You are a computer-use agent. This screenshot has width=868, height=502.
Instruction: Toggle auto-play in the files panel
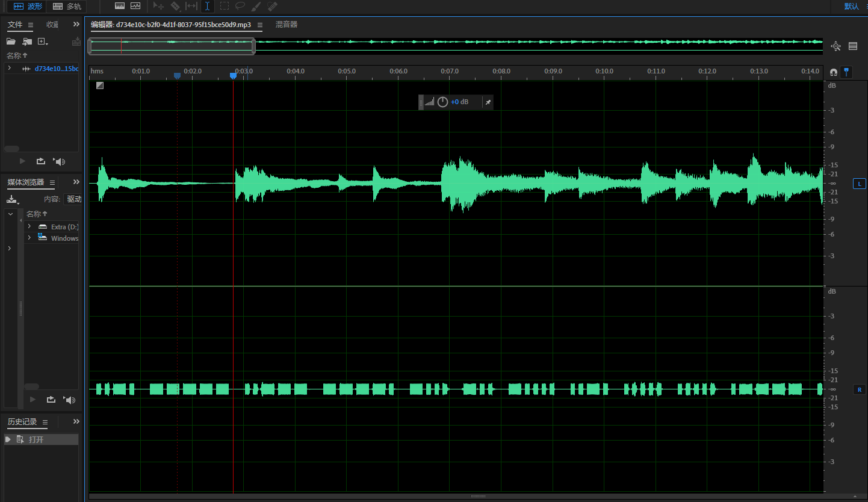point(59,161)
